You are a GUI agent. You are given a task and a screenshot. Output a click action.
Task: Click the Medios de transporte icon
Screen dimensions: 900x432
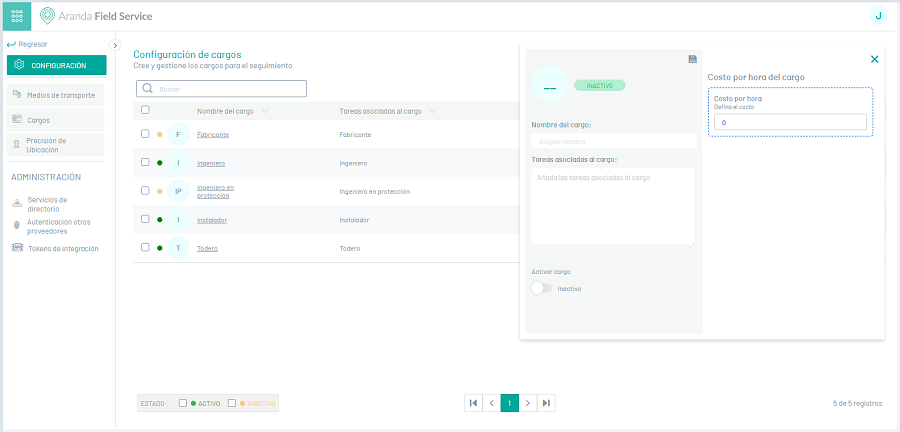[x=17, y=95]
